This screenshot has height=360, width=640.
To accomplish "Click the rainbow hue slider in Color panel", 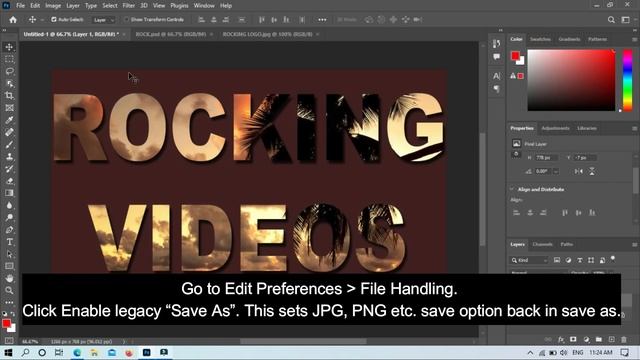I will tap(627, 80).
